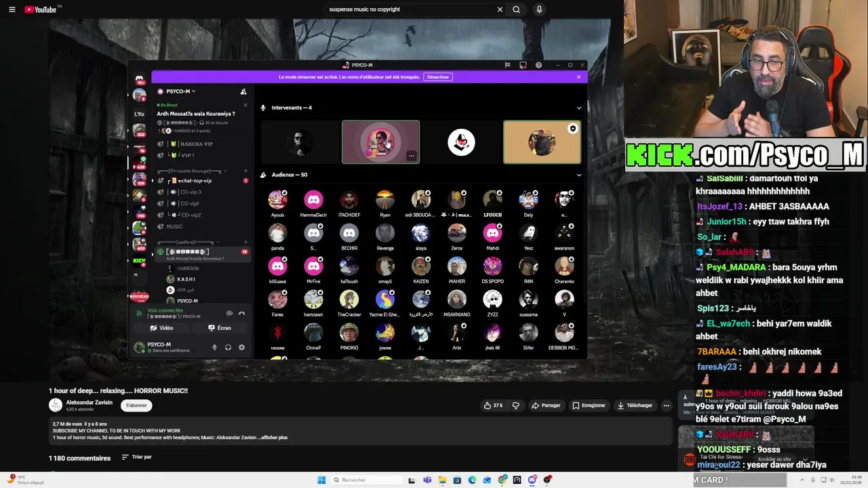Select audience member TheCracker's avatar
This screenshot has width=868, height=488.
point(349,299)
